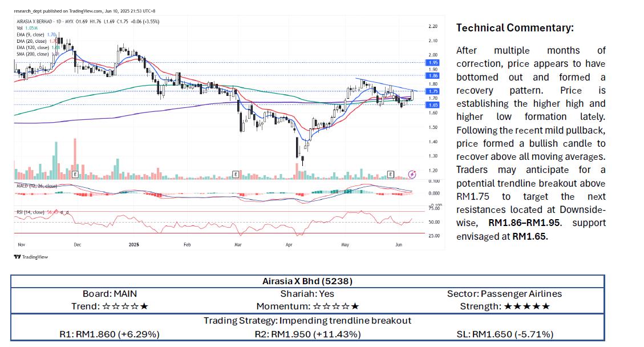Image resolution: width=644 pixels, height=347 pixels.
Task: Click the 2025 label on the time axis
Action: (134, 245)
